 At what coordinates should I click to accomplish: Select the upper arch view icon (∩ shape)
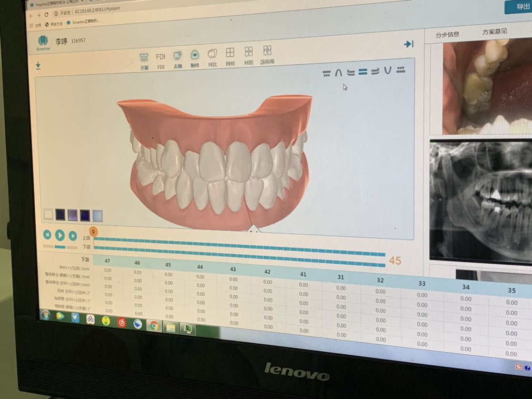pos(338,72)
